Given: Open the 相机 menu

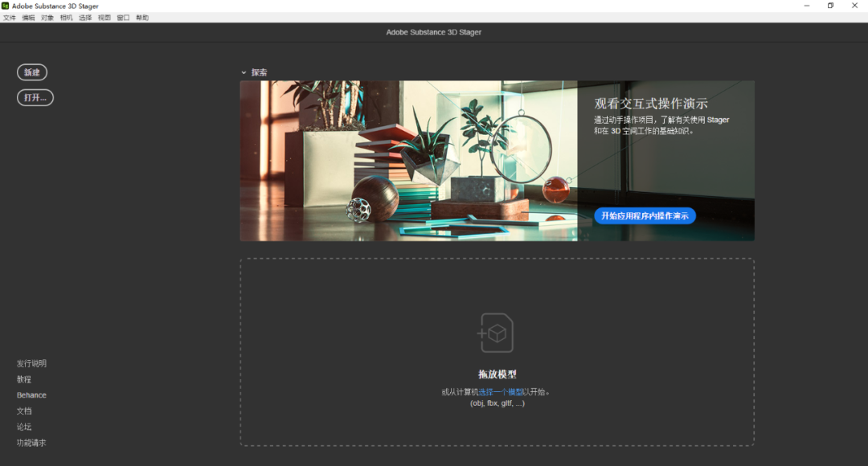Looking at the screenshot, I should (x=67, y=18).
